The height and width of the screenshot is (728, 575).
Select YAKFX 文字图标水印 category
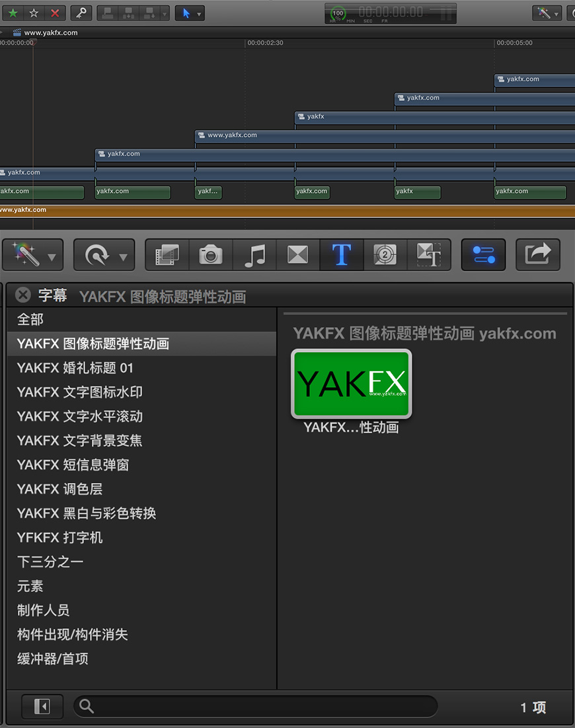tap(141, 392)
